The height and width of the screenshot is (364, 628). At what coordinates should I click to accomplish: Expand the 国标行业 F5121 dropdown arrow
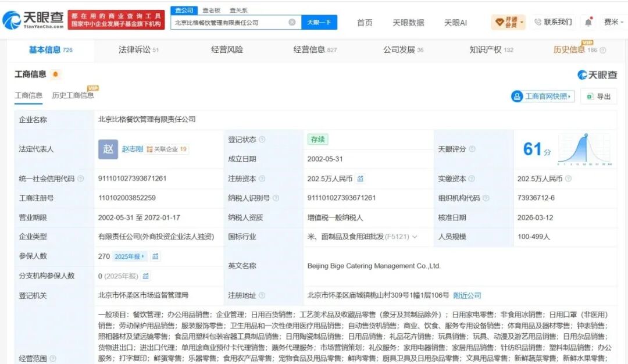tap(415, 237)
